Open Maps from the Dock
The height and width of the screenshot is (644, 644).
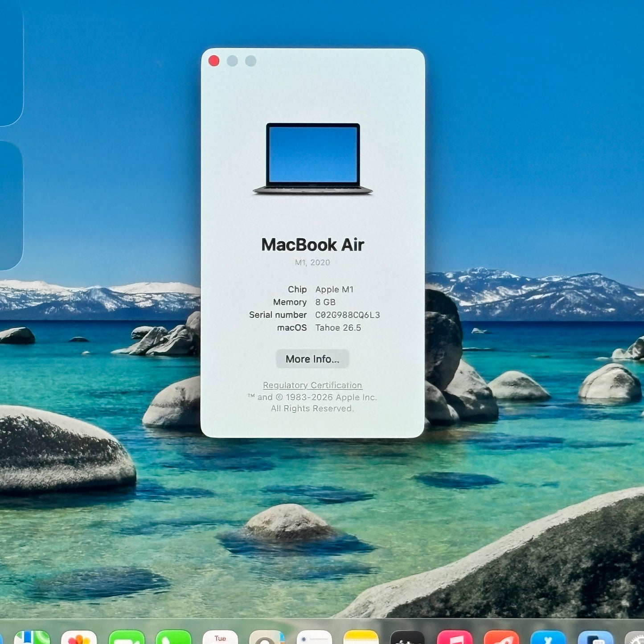[x=32, y=638]
